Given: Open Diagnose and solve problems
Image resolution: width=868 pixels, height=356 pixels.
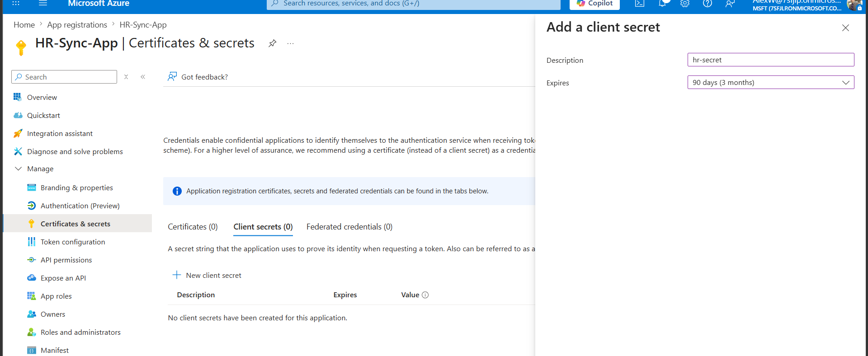Looking at the screenshot, I should tap(75, 151).
